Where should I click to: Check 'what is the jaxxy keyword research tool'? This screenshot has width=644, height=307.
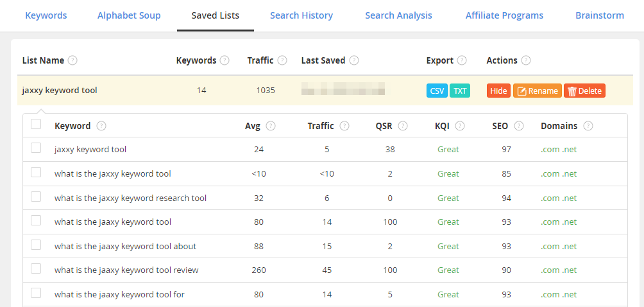(36, 197)
